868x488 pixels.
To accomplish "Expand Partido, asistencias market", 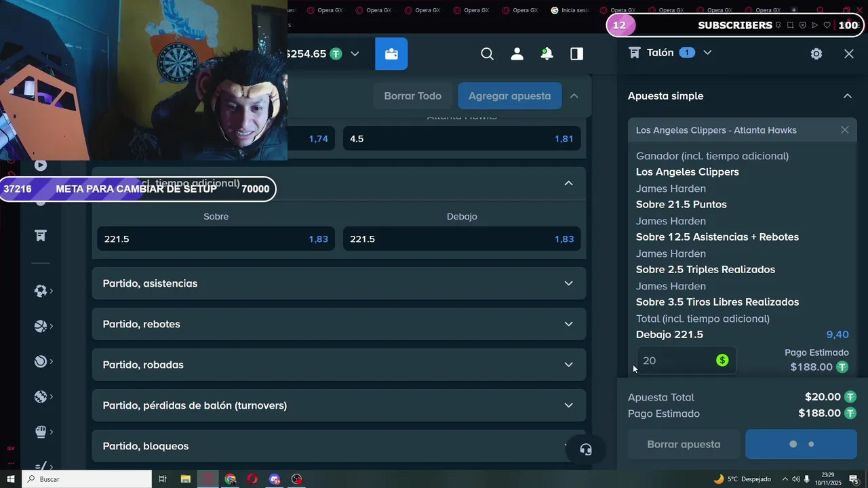I will (339, 283).
